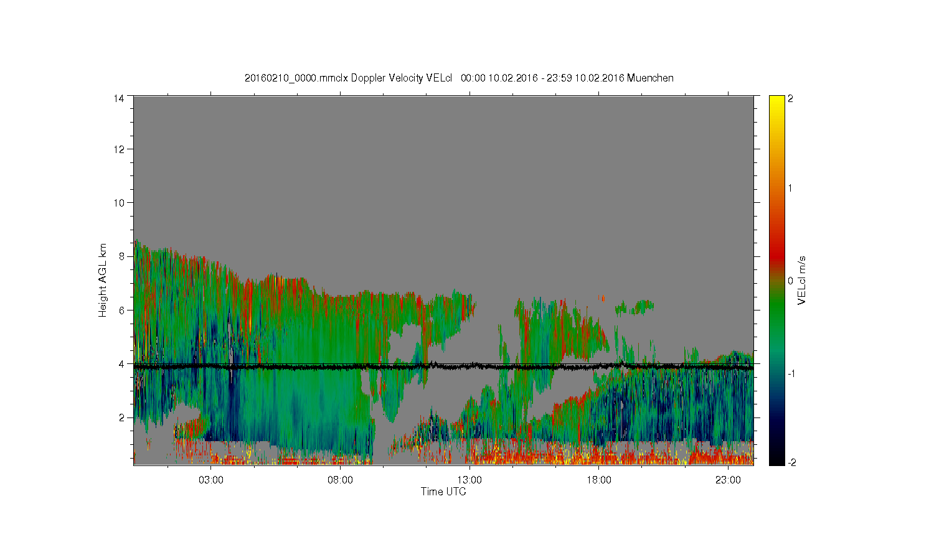This screenshot has width=934, height=560.
Task: Select the height axis tick label 10
Action: click(118, 202)
